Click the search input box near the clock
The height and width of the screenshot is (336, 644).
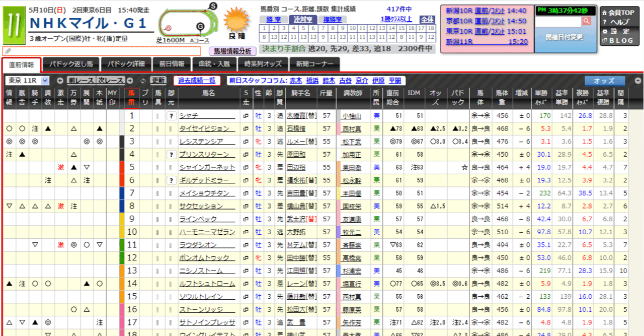(558, 22)
